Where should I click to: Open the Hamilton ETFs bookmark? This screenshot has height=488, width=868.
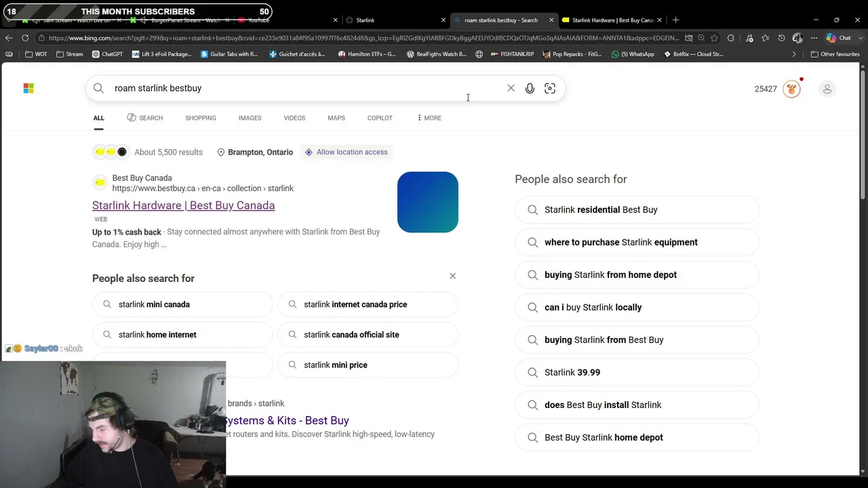point(366,54)
